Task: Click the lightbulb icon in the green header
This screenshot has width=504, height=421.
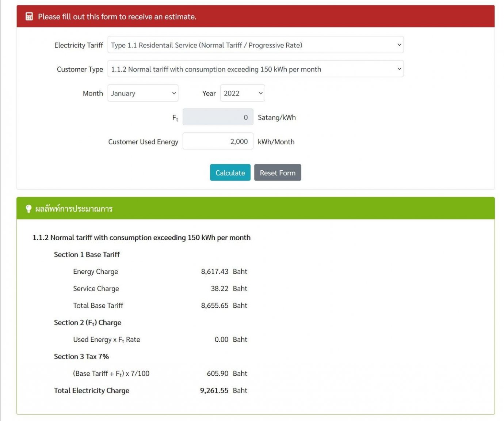Action: click(28, 209)
